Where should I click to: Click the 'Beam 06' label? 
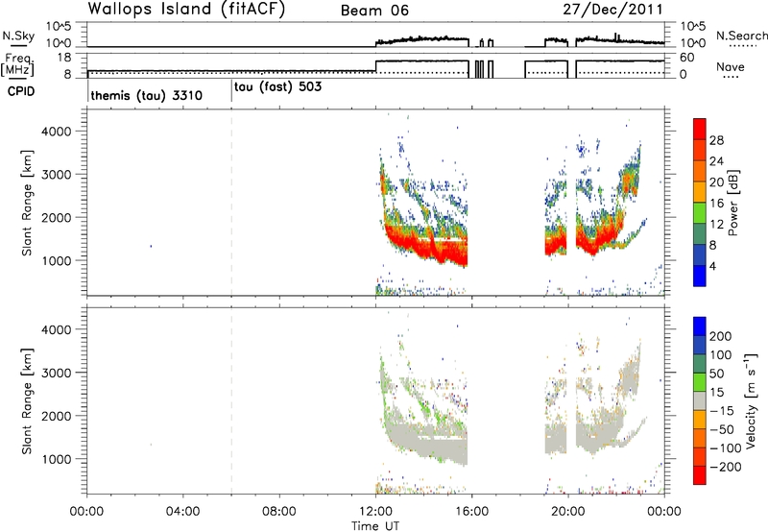tap(374, 11)
